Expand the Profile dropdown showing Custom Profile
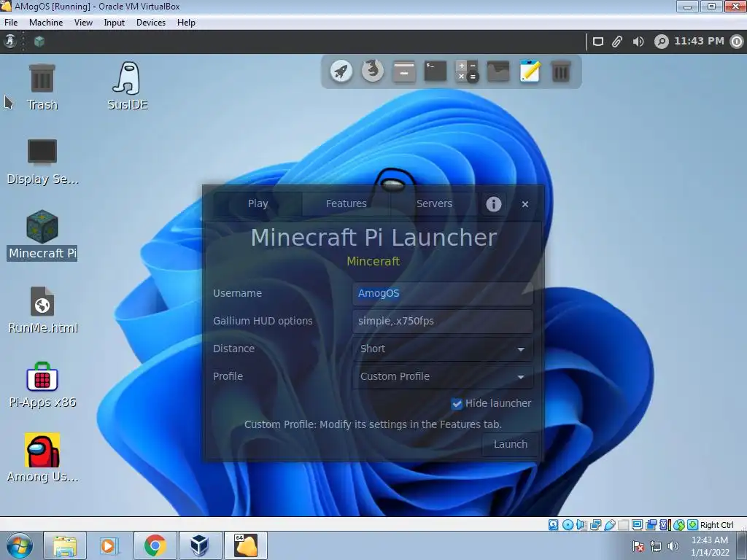The image size is (747, 560). pos(443,376)
